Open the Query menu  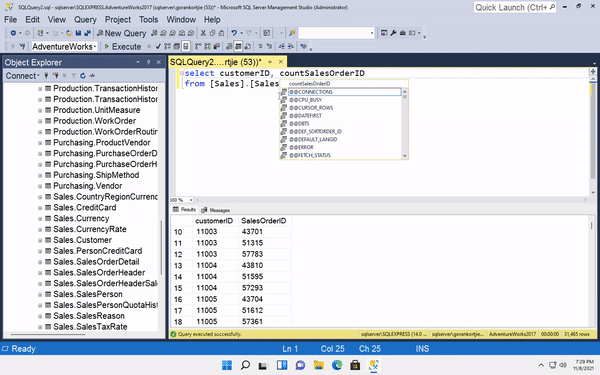(x=85, y=20)
